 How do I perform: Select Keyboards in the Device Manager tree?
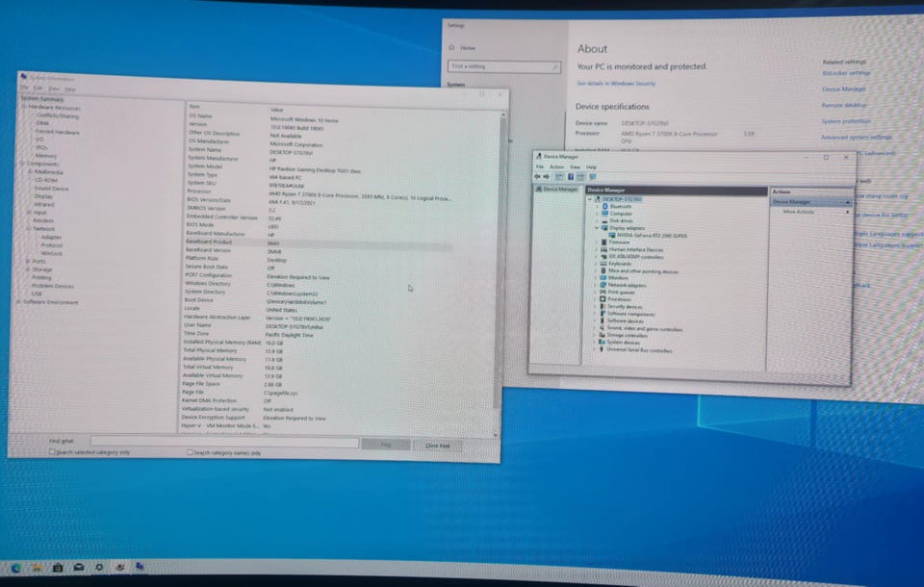(x=619, y=264)
